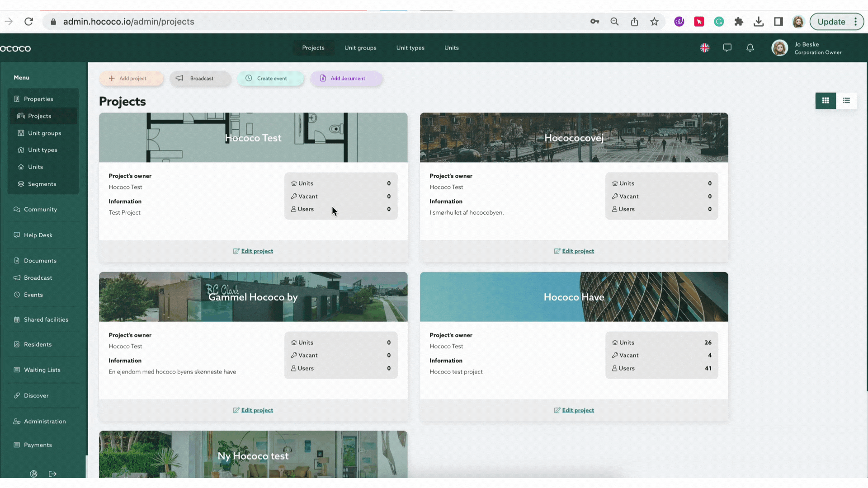This screenshot has height=488, width=868.
Task: Open chat messages icon in header
Action: 727,48
